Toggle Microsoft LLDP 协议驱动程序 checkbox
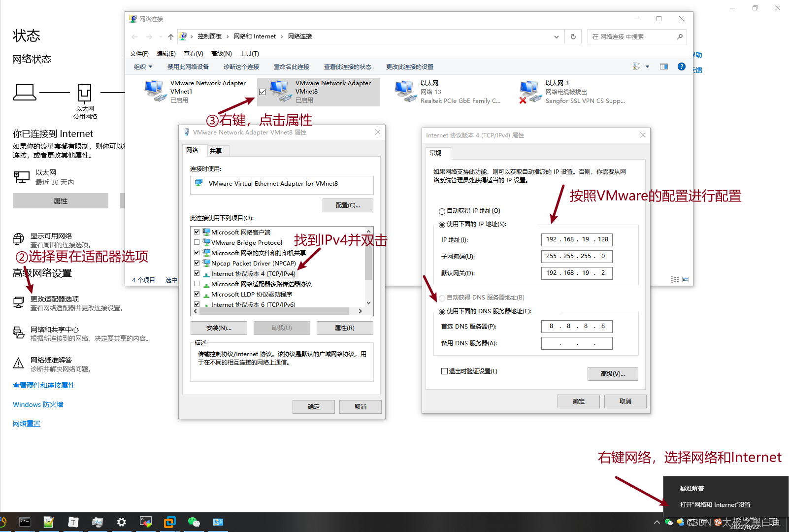This screenshot has height=532, width=789. click(x=197, y=294)
